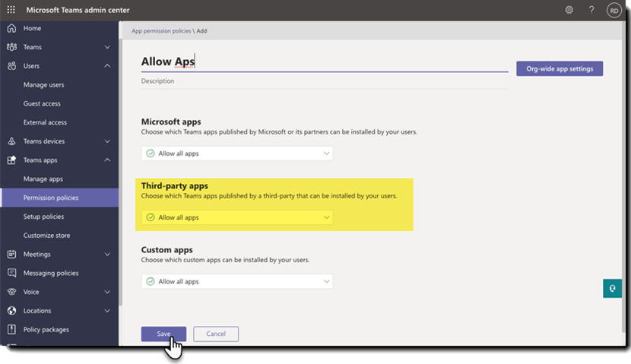Expand the Voice section chevron
Image resolution: width=631 pixels, height=364 pixels.
click(x=107, y=292)
